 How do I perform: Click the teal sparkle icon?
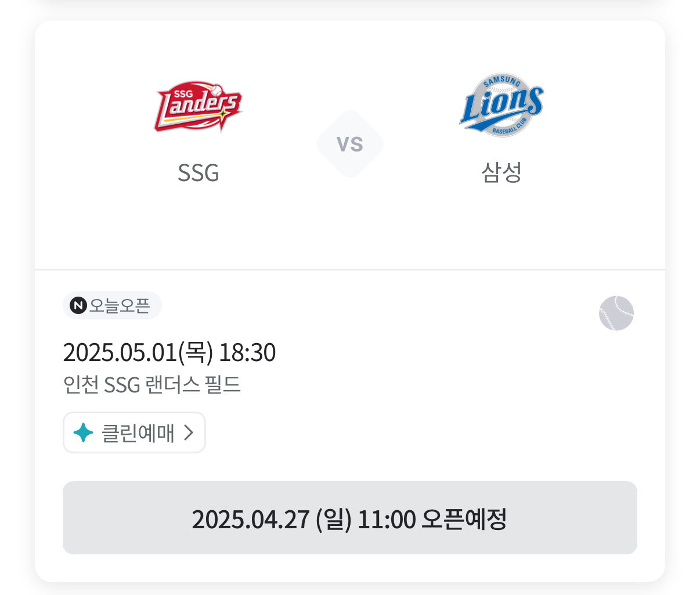coord(84,432)
